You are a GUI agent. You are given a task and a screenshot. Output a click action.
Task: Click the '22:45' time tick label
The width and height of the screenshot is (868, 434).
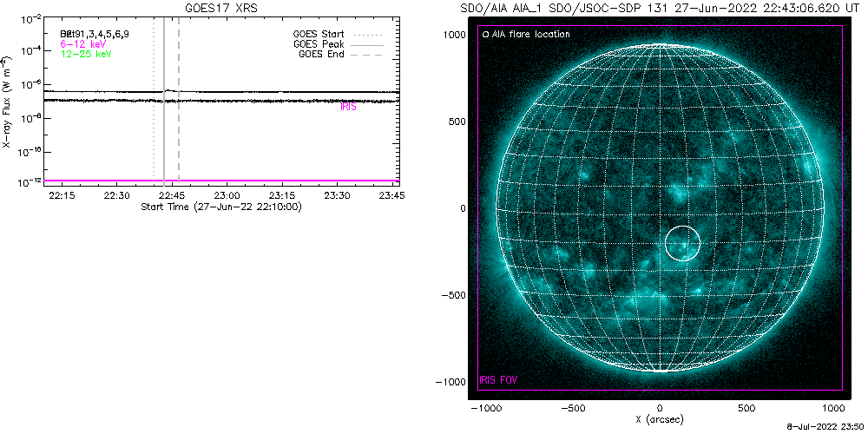pos(171,195)
